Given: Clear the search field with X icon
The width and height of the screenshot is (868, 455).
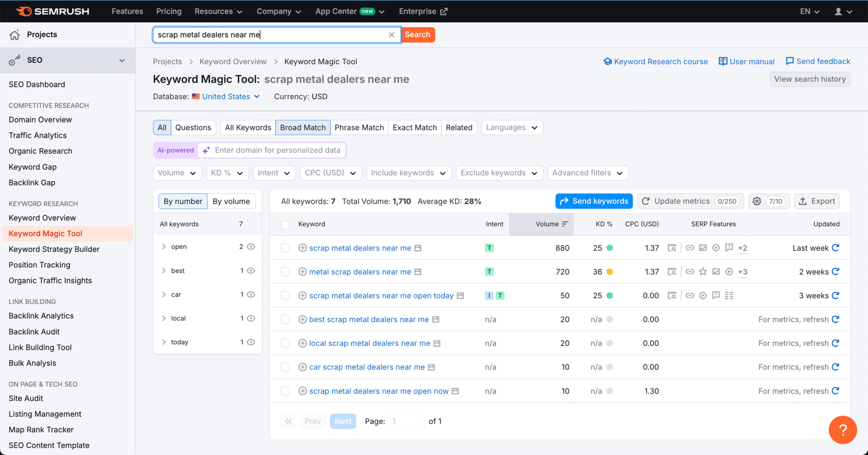Looking at the screenshot, I should (x=392, y=35).
